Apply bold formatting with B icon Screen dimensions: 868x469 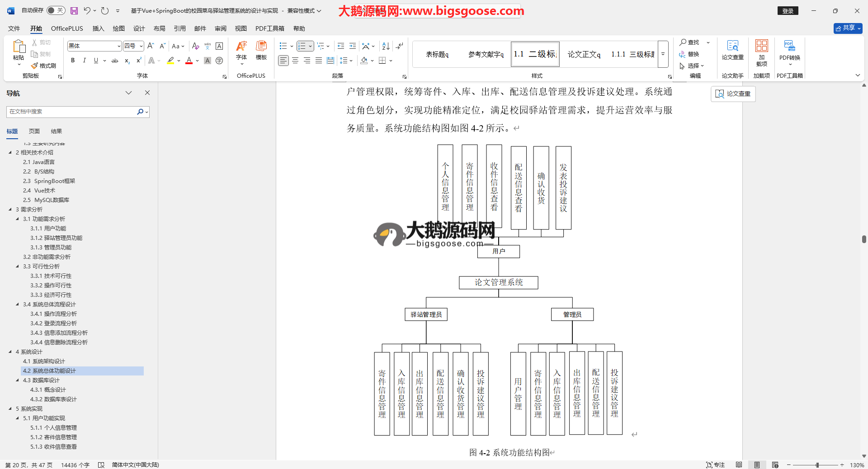(x=73, y=61)
